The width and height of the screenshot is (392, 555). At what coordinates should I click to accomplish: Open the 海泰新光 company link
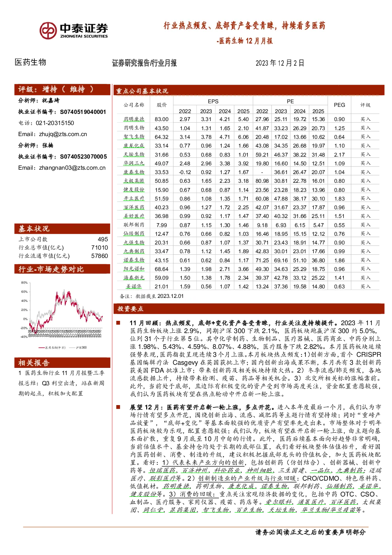[134, 278]
